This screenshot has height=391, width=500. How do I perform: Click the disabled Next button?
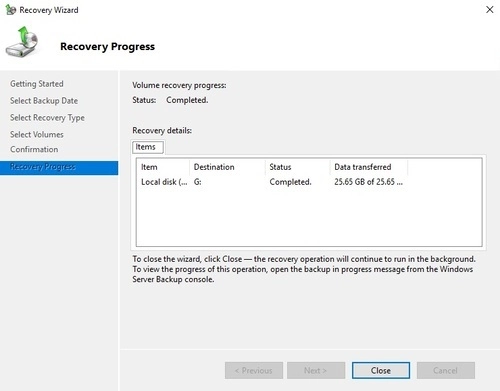(x=316, y=370)
